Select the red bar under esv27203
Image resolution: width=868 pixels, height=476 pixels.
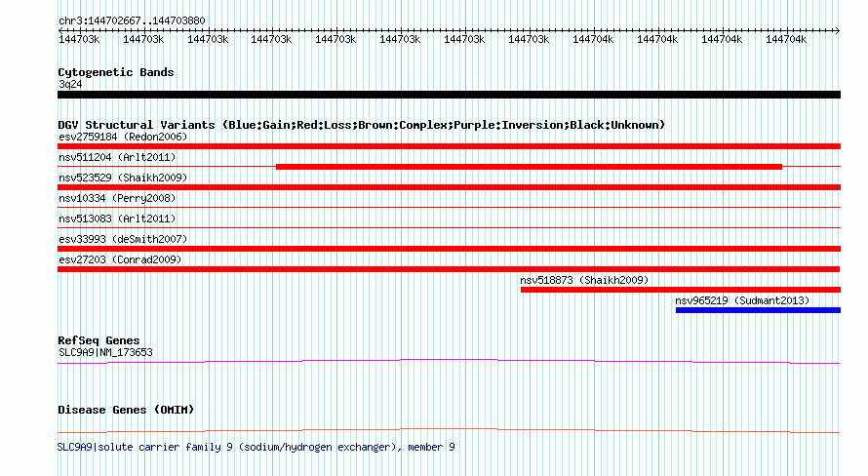(449, 269)
